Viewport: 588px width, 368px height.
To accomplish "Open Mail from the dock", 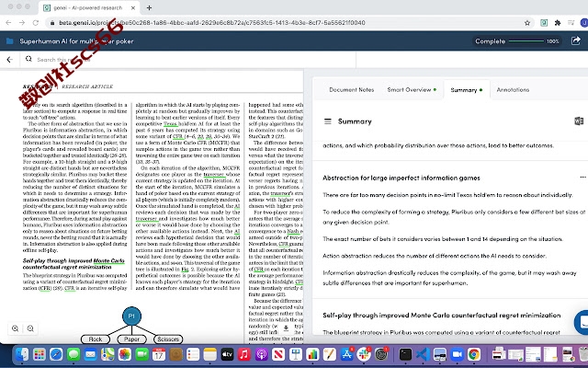I will [x=90, y=354].
